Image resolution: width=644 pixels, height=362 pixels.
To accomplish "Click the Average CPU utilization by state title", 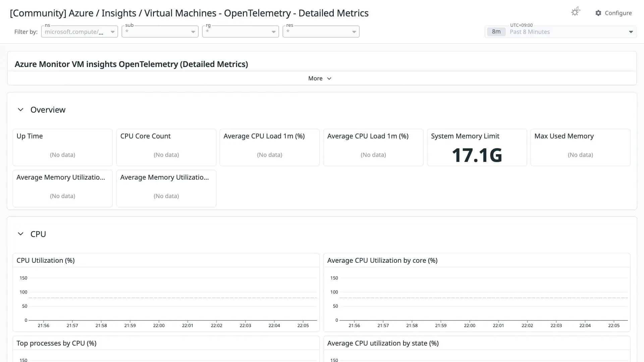I will tap(383, 343).
